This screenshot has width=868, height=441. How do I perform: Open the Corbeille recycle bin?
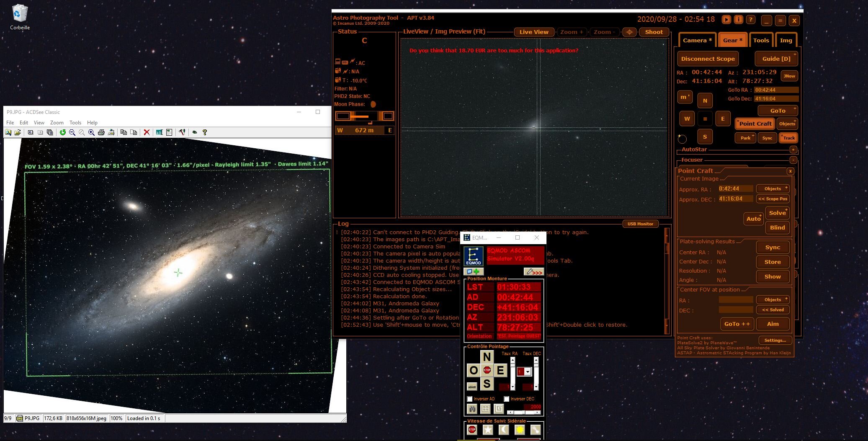(20, 17)
